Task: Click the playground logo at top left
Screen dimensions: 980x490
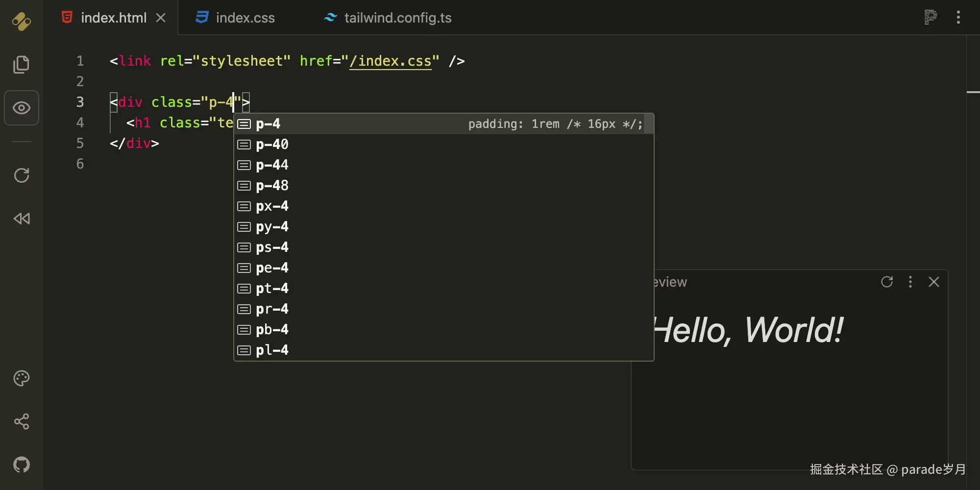Action: (x=22, y=22)
